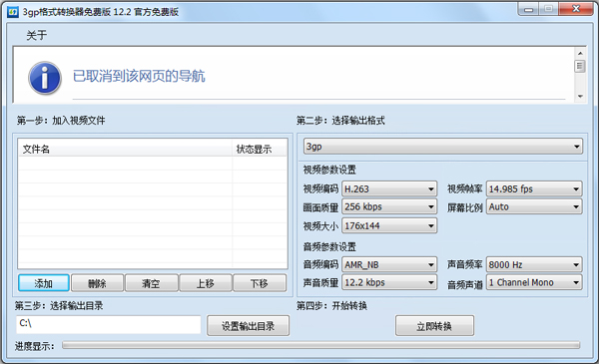Click the 文件名 column header
Image resolution: width=599 pixels, height=364 pixels.
pos(125,149)
